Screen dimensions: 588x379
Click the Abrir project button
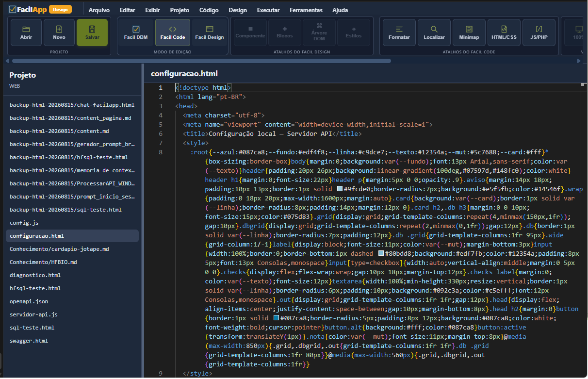point(26,33)
